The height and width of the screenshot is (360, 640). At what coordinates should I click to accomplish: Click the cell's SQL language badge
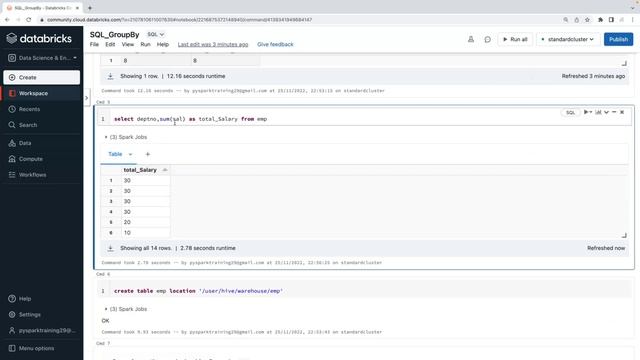[x=570, y=112]
